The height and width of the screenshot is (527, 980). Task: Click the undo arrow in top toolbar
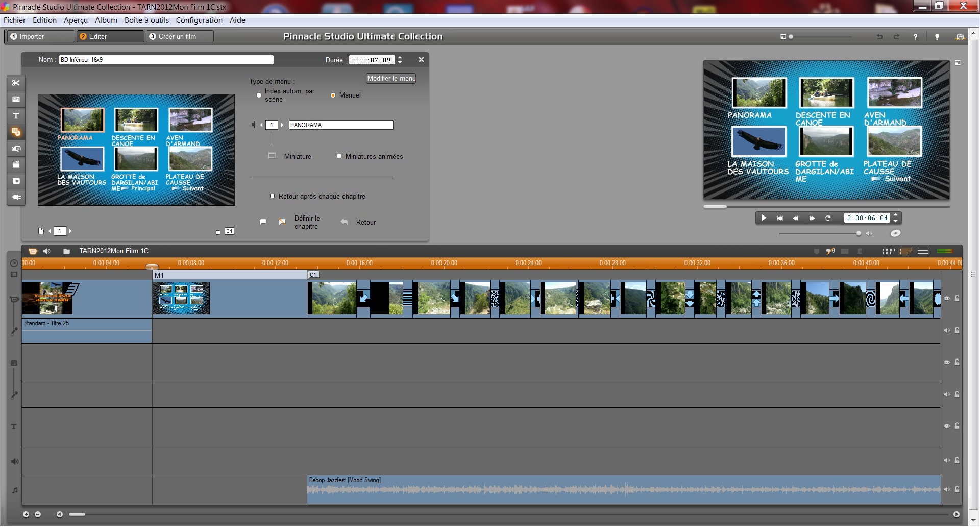tap(879, 37)
